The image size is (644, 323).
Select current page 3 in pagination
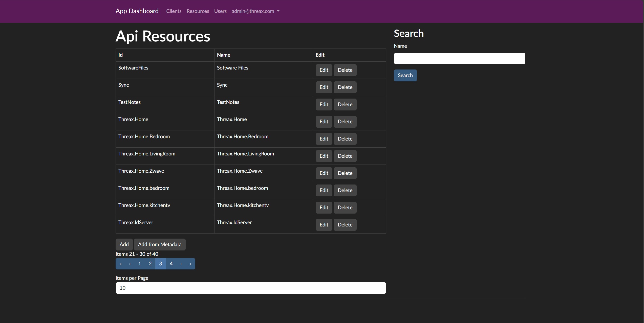[161, 264]
